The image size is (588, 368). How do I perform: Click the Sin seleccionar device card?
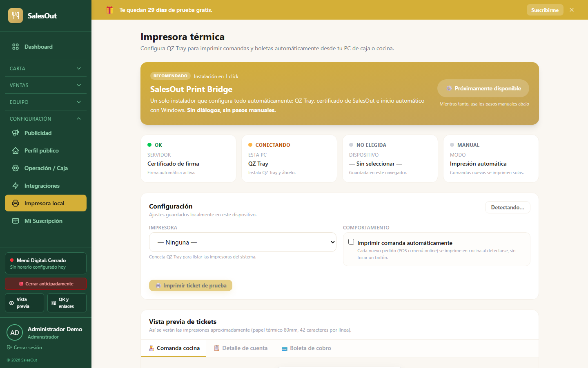coord(390,159)
